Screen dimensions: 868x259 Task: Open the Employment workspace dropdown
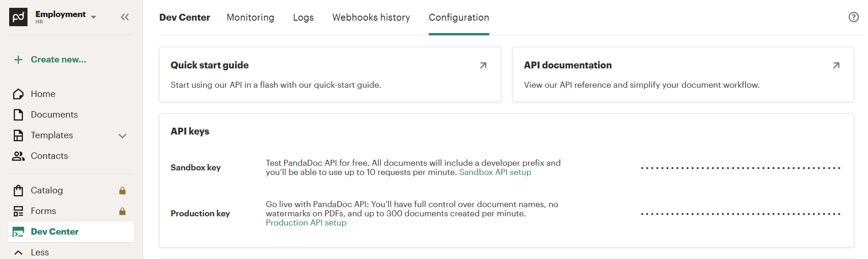pyautogui.click(x=66, y=17)
